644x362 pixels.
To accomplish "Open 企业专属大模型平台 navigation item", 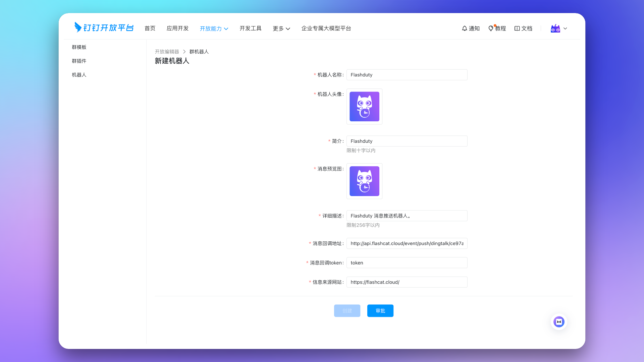I will [x=326, y=28].
